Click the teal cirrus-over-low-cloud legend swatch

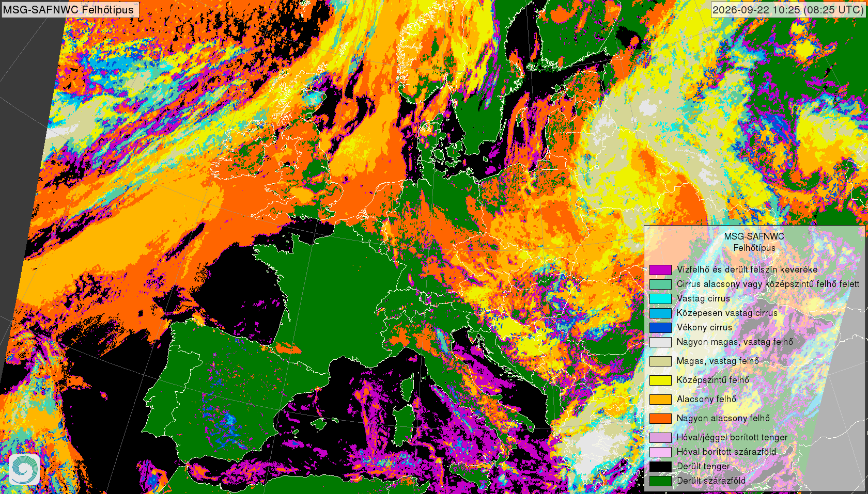(x=660, y=284)
